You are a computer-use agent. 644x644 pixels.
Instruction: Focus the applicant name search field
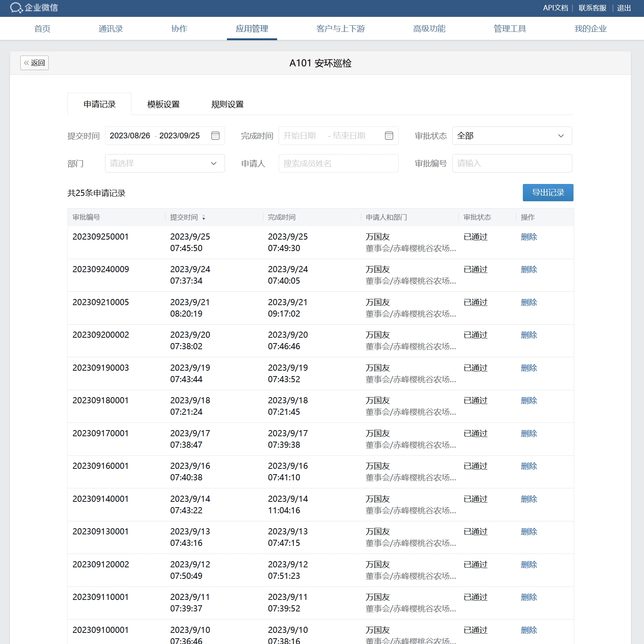click(x=338, y=164)
